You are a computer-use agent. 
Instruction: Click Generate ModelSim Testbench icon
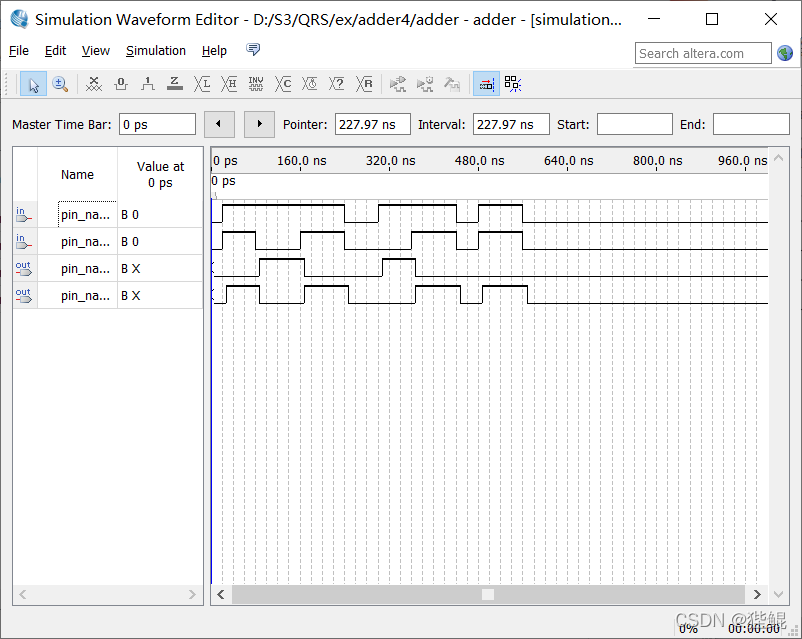coord(452,84)
